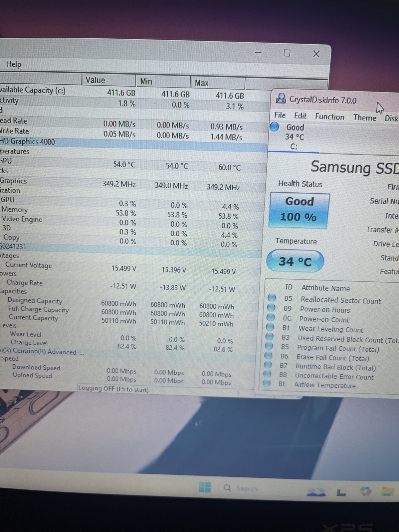Open the Help menu in sensor window
The image size is (399, 532).
coord(14,64)
